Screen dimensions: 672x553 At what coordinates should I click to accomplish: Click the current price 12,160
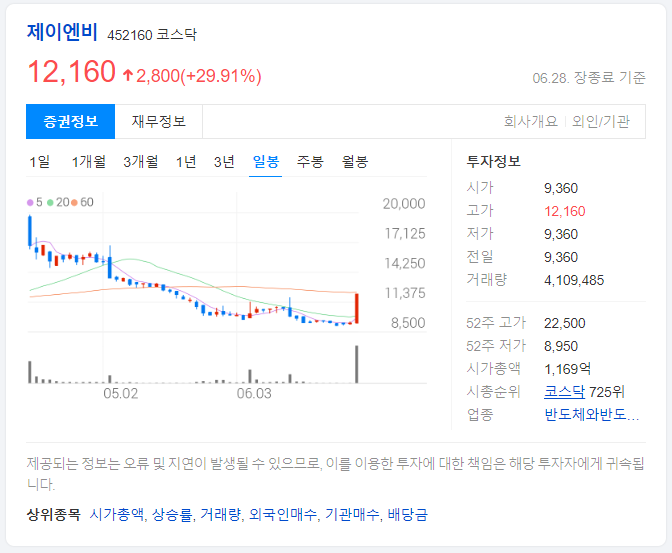72,72
